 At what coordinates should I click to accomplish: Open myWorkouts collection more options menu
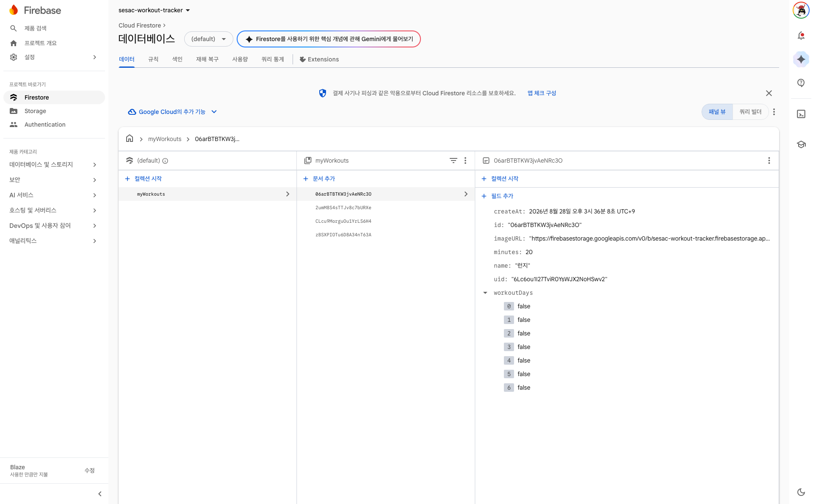tap(465, 161)
